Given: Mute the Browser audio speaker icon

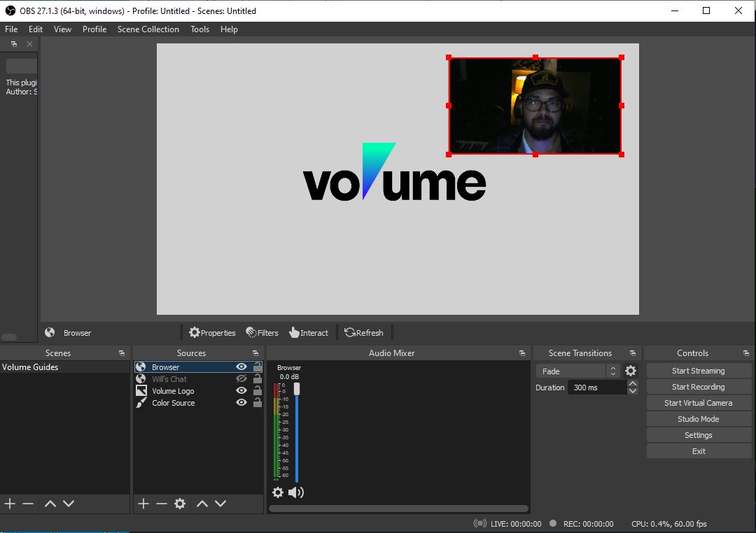Looking at the screenshot, I should (x=295, y=492).
